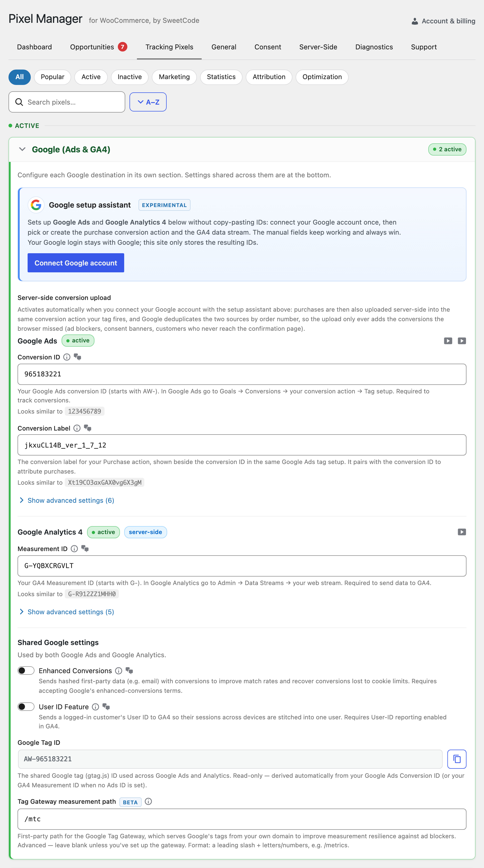Play the Google Analytics 4 video tutorial
Screen dimensions: 484x868
tap(462, 532)
